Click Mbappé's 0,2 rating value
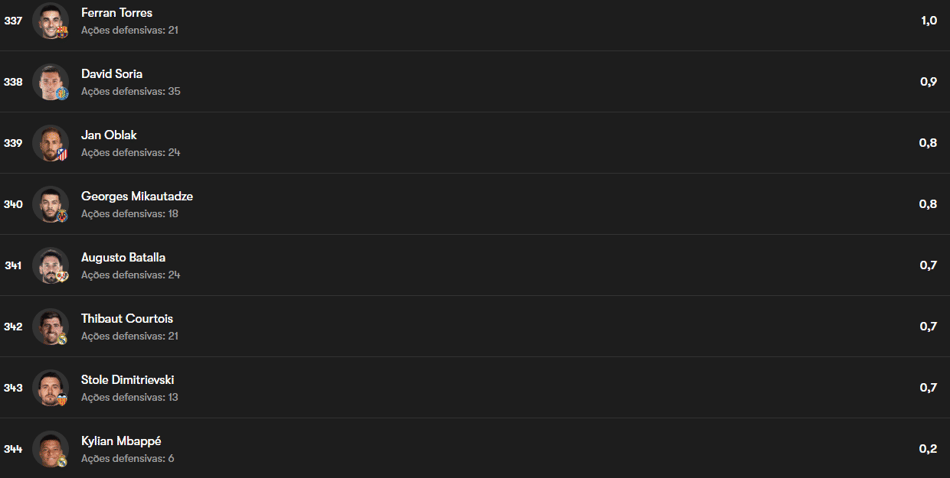The width and height of the screenshot is (950, 478). click(928, 449)
